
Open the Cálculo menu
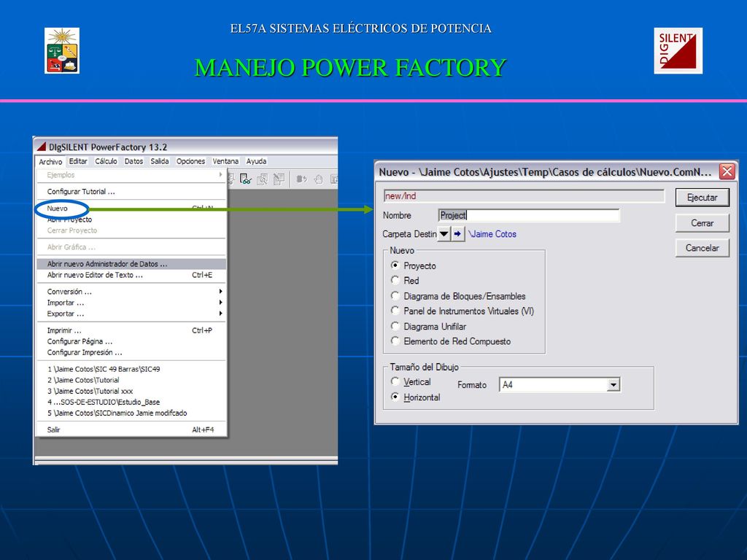pos(106,161)
